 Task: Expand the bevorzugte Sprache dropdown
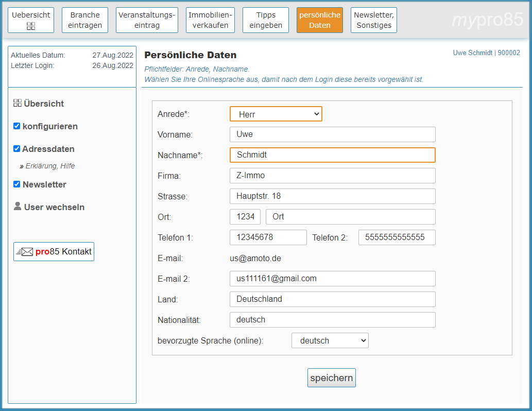[x=330, y=340]
